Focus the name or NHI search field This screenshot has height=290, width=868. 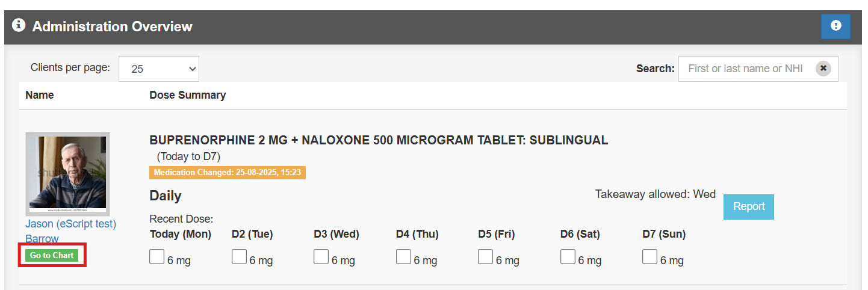coord(746,69)
